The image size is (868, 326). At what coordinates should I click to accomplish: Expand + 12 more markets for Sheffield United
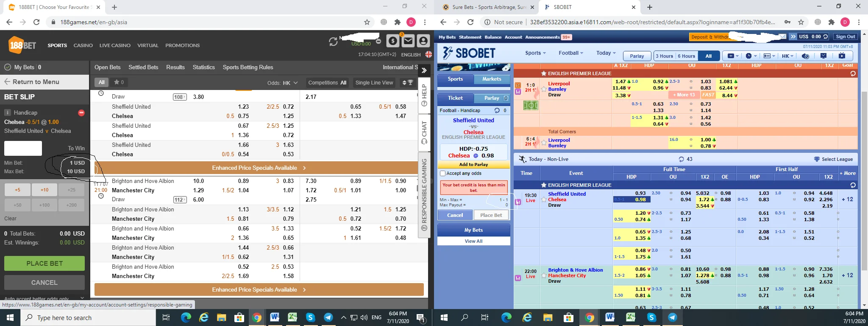click(847, 200)
